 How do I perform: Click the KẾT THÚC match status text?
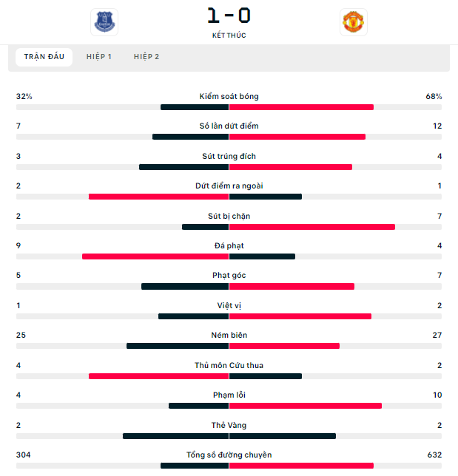229,35
